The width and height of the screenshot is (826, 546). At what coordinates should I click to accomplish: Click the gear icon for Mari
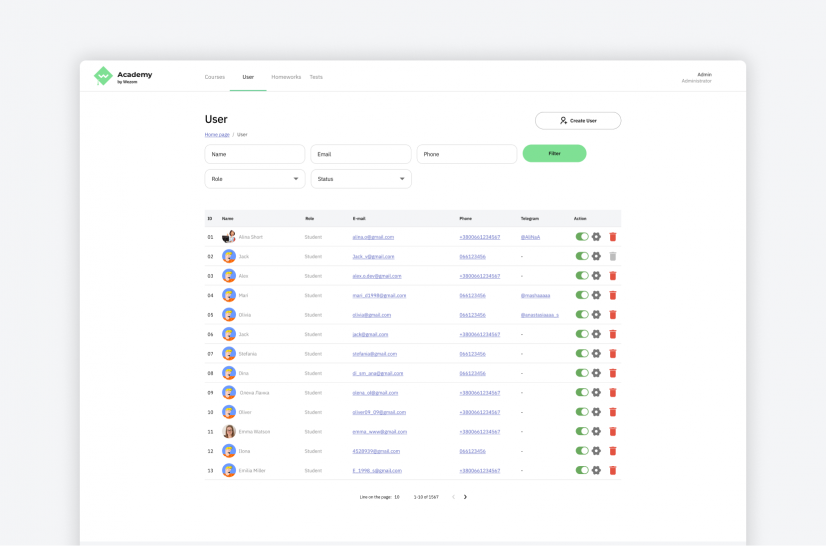pyautogui.click(x=596, y=295)
